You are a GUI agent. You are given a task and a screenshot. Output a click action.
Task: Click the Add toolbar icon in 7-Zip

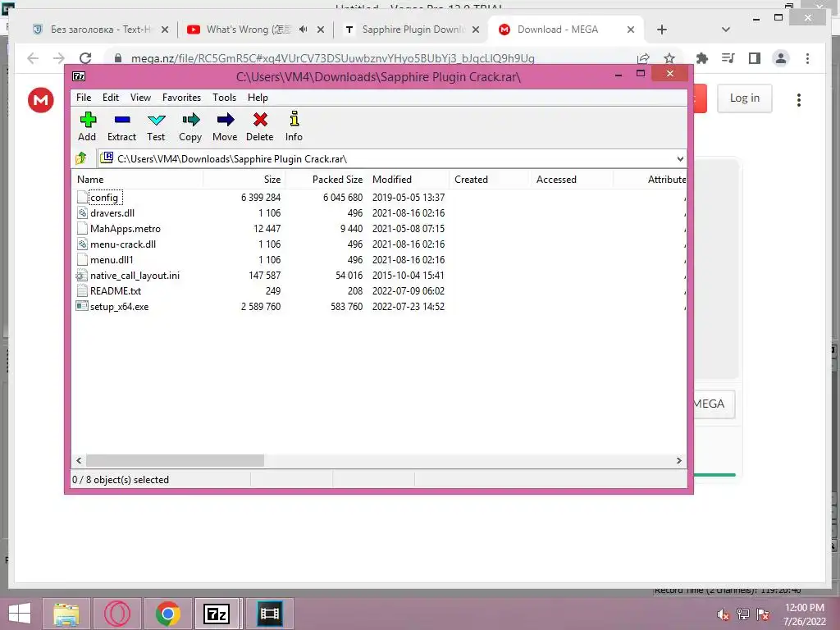click(87, 126)
